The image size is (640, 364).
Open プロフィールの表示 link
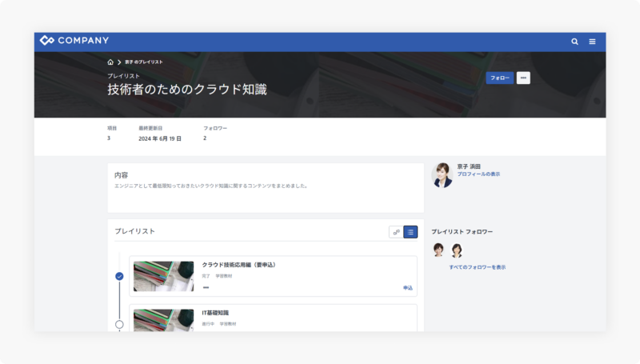478,174
